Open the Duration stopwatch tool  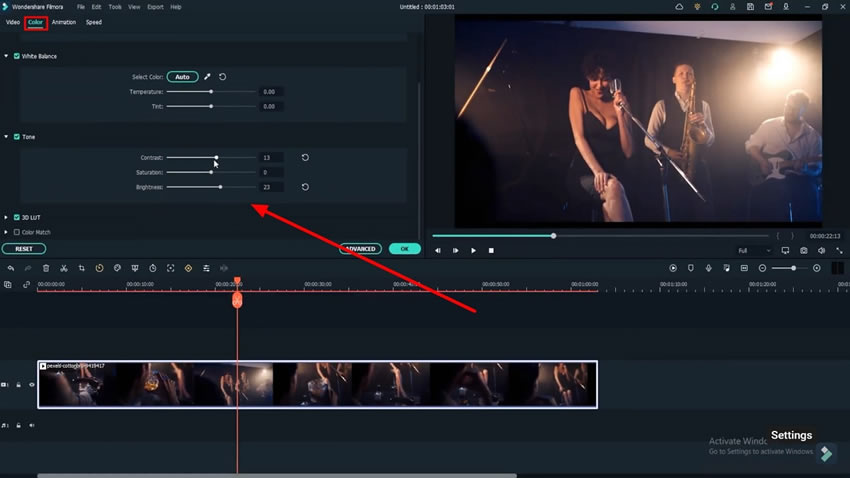153,268
